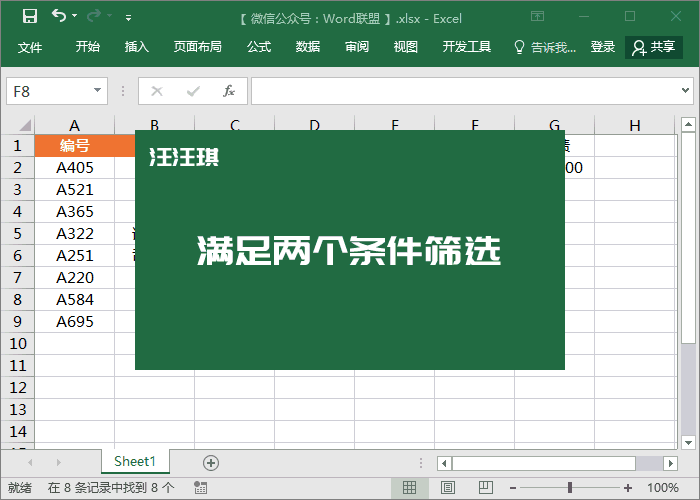Click the vertical scroll down arrow
The width and height of the screenshot is (700, 500).
(688, 443)
